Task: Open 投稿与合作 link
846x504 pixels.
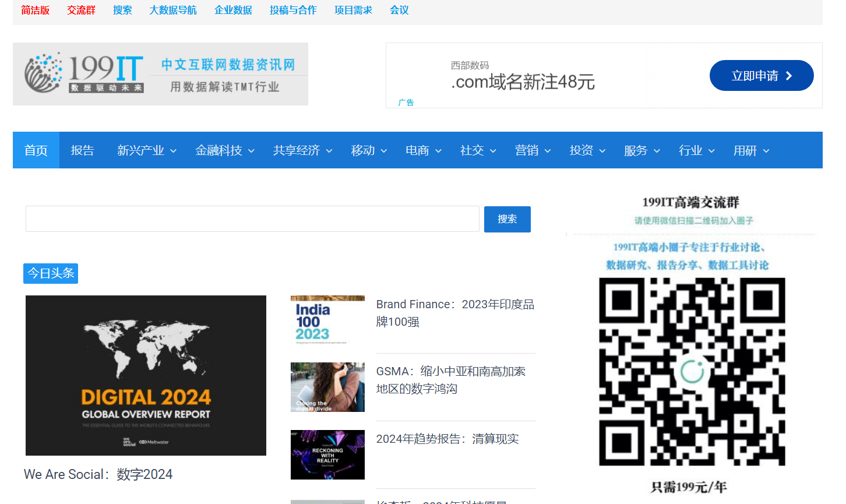Action: [293, 10]
